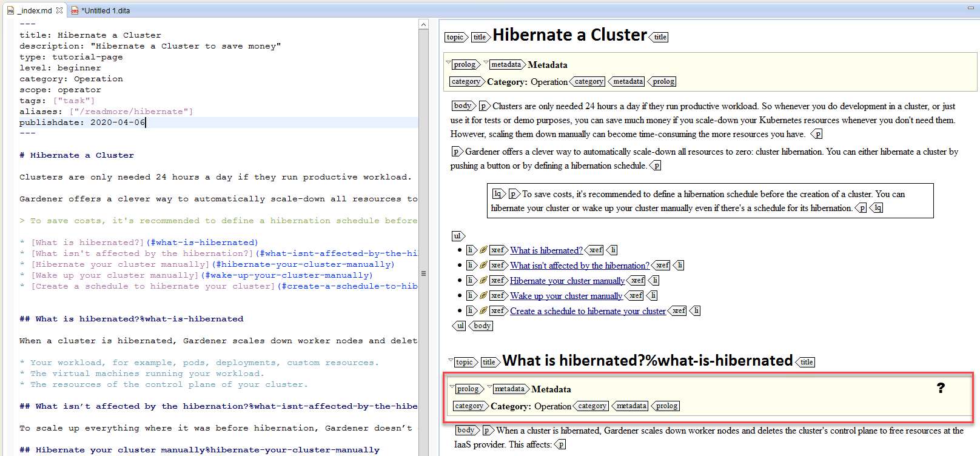Select the second closing prolog tag
The height and width of the screenshot is (456, 980).
[665, 406]
